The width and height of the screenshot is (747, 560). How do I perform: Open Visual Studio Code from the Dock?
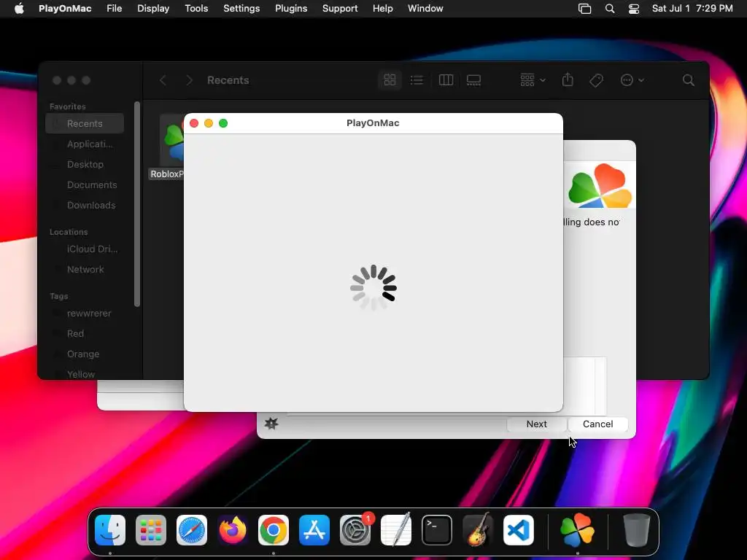(519, 530)
